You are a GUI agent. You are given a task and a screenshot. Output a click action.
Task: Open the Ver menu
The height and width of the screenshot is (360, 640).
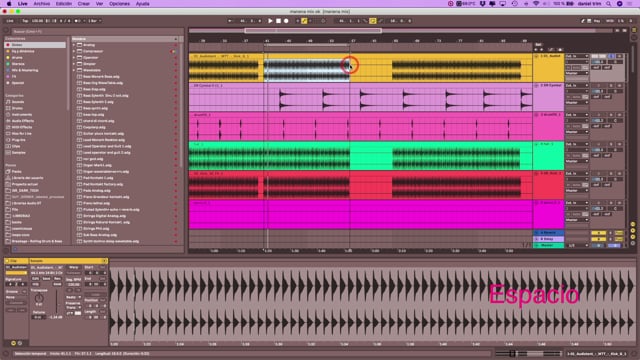[99, 4]
